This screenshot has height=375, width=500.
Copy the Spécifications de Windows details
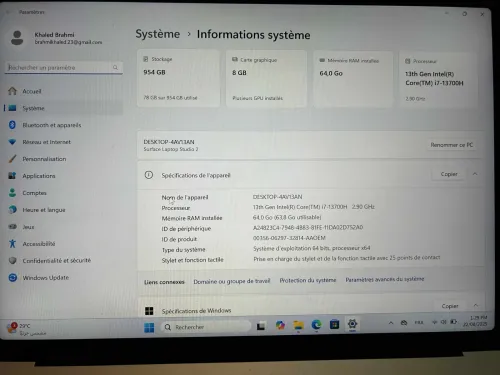[450, 306]
